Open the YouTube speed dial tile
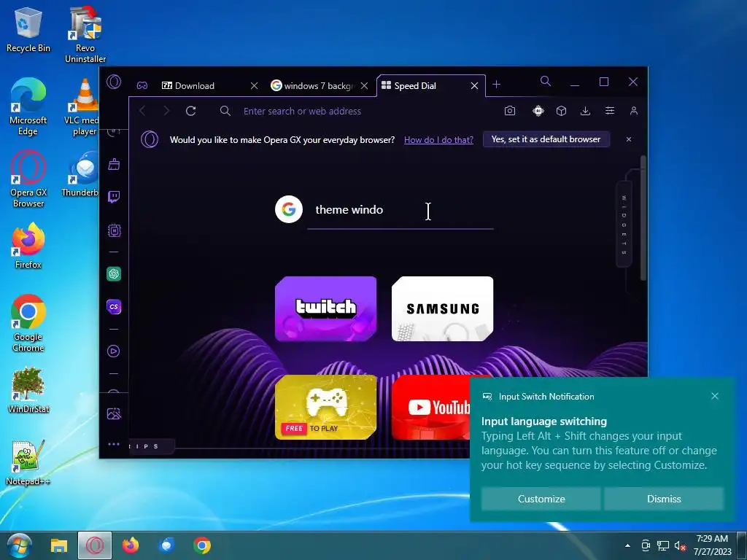The image size is (747, 560). click(430, 407)
